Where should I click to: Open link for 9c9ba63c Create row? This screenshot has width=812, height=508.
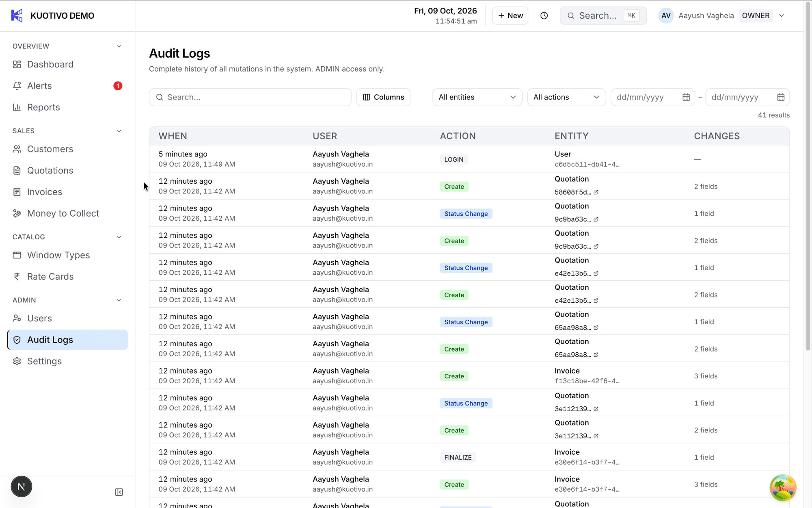click(x=596, y=246)
